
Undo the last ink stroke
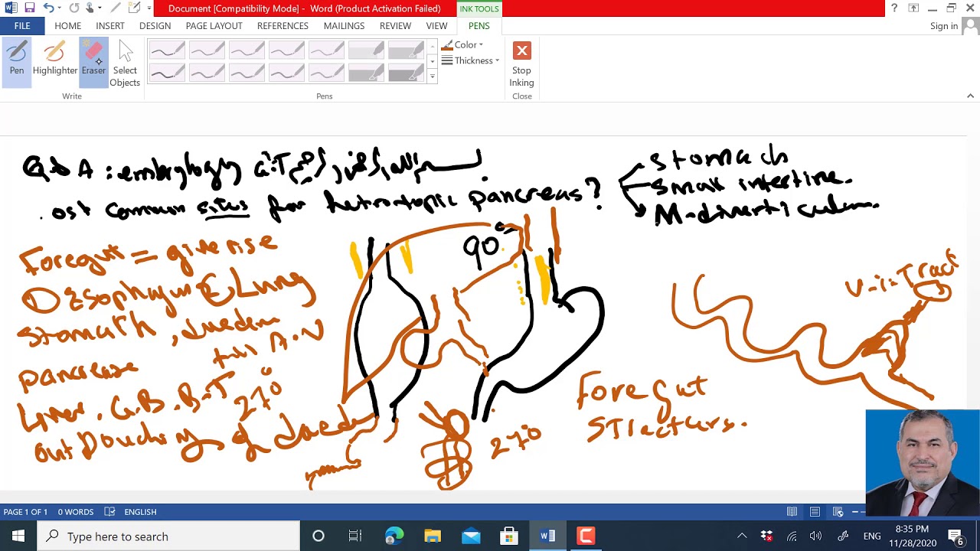(x=48, y=8)
